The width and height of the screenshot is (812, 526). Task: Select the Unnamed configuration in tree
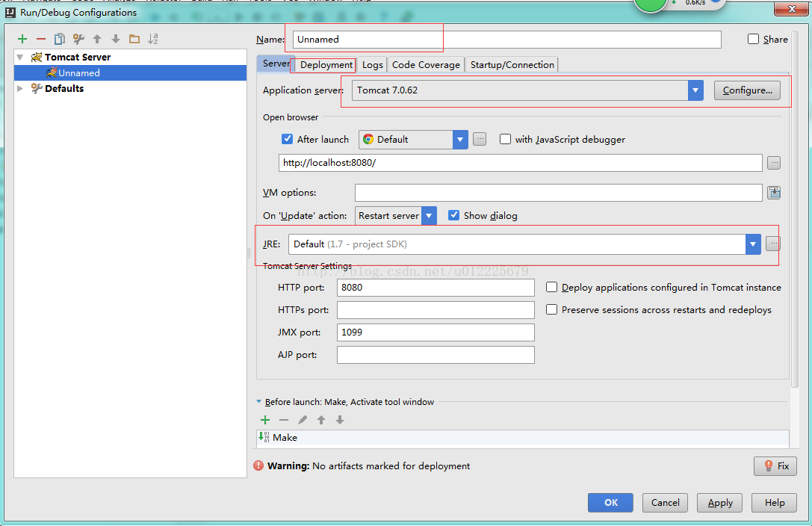(x=131, y=72)
